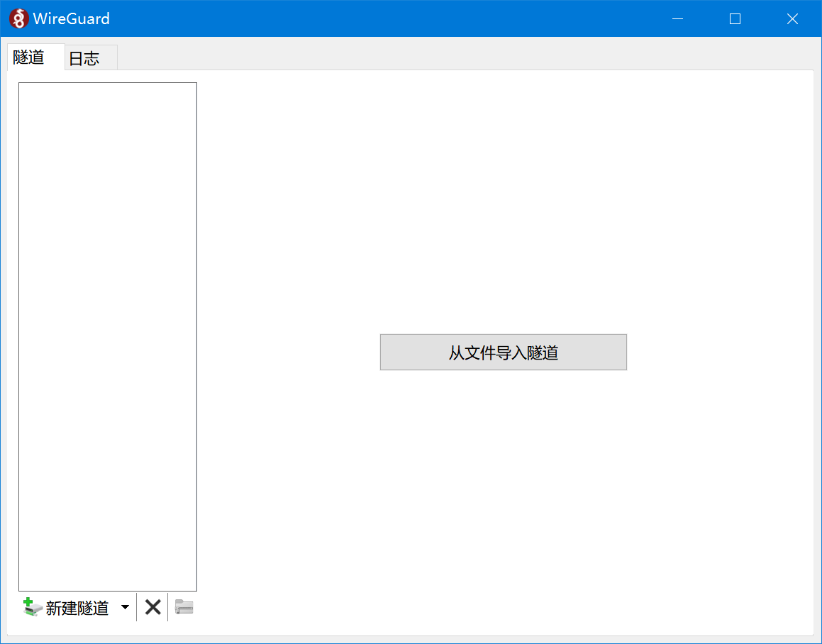Click inside the empty tunnel list box

(x=108, y=337)
